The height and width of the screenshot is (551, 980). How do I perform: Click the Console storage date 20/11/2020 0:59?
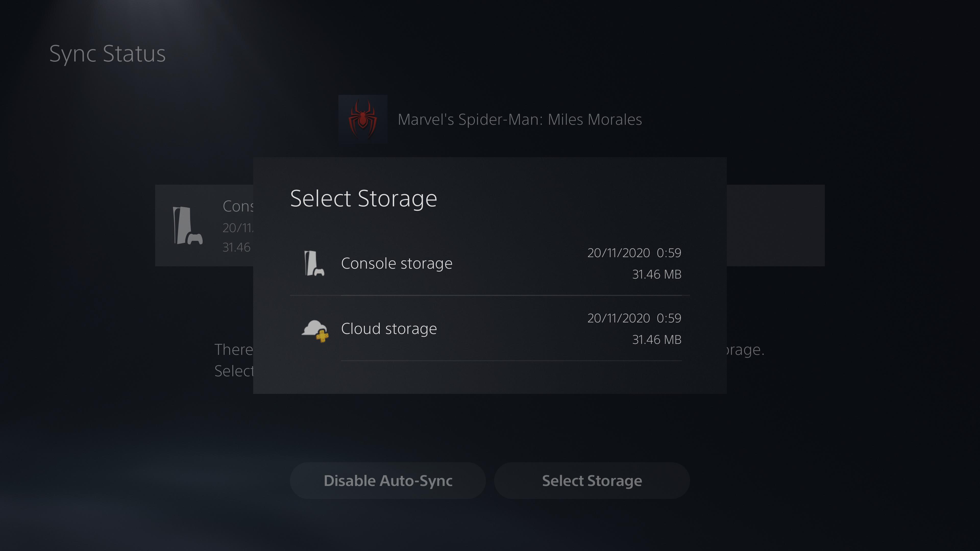634,253
